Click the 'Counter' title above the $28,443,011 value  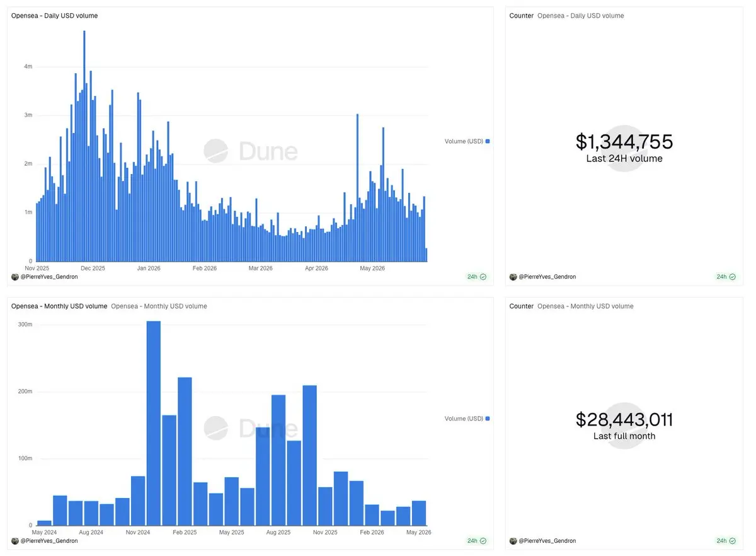pos(522,306)
